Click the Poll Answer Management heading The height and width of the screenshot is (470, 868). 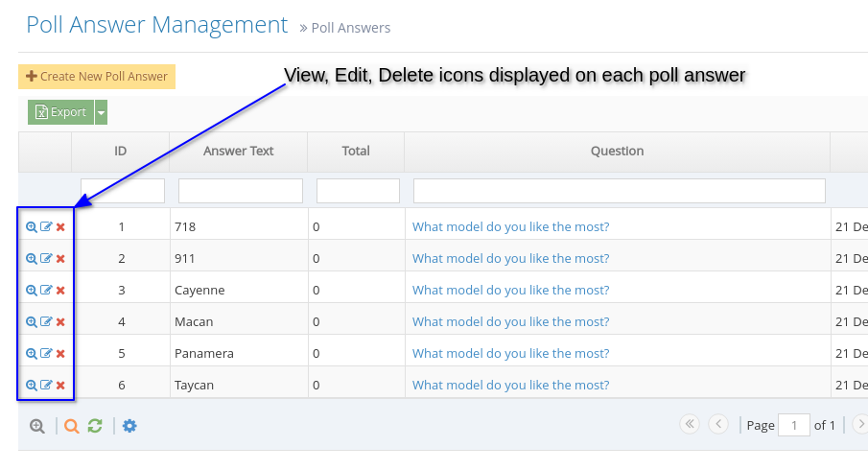tap(157, 24)
